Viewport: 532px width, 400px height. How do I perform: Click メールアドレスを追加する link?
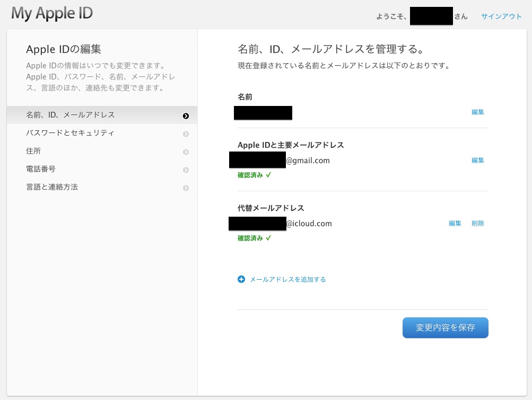[287, 279]
